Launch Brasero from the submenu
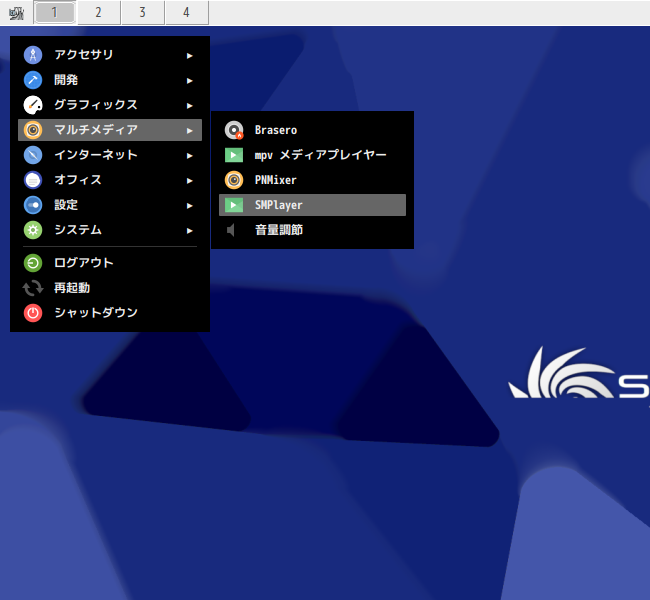This screenshot has height=600, width=650. pos(312,130)
